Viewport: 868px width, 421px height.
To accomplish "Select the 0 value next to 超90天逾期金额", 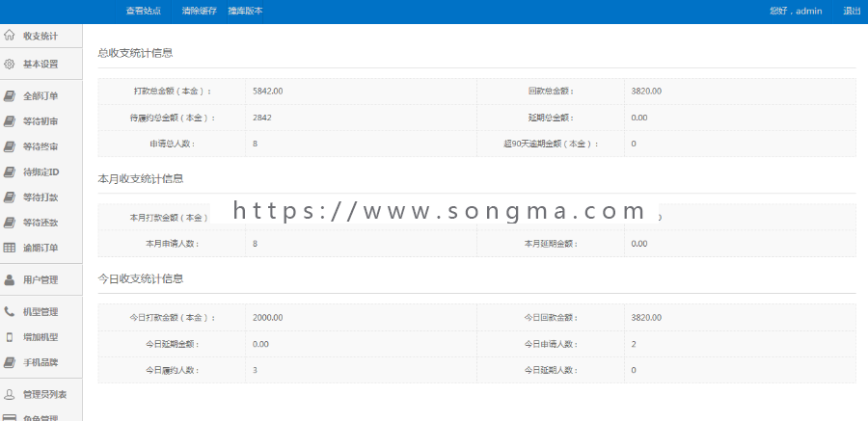I will coord(634,144).
